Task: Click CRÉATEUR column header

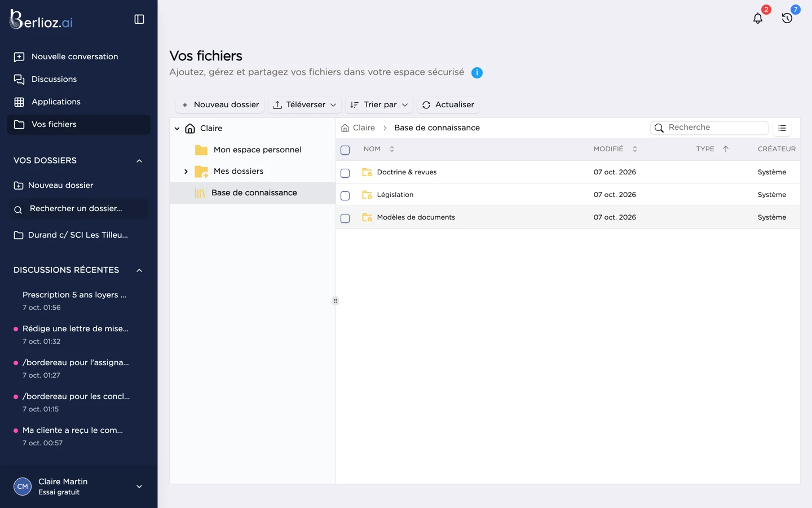Action: (776, 149)
